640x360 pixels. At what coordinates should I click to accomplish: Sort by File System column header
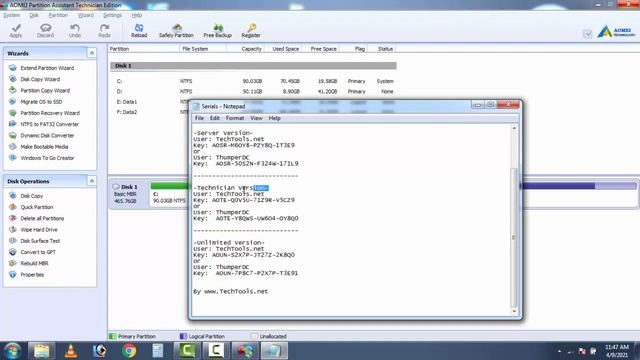click(x=195, y=49)
